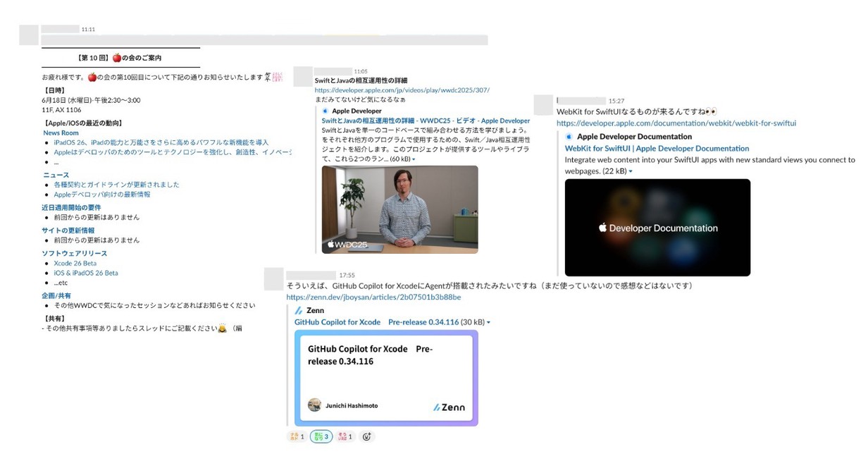Click the 11:05 message timestamp

point(361,71)
